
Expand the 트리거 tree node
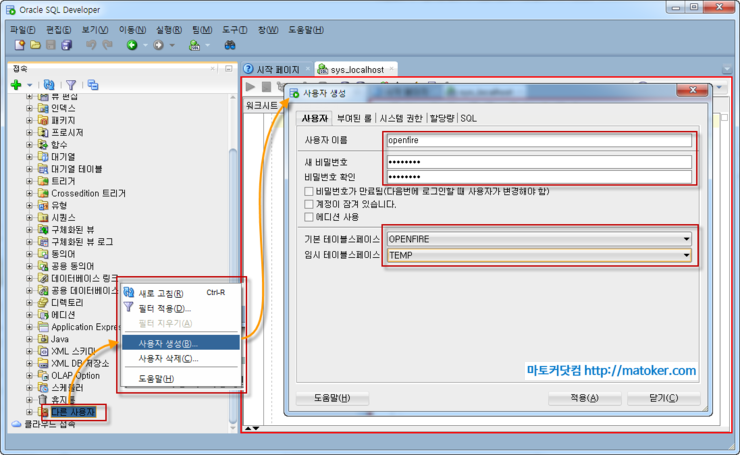point(29,181)
